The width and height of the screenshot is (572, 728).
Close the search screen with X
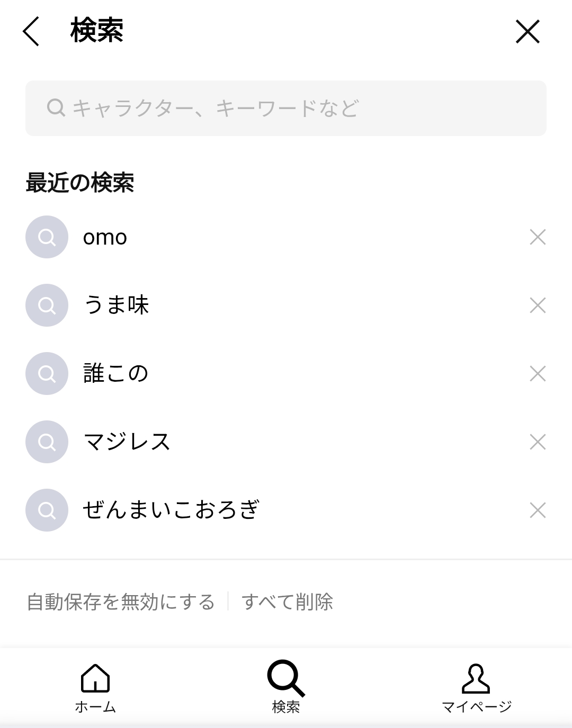(x=528, y=32)
